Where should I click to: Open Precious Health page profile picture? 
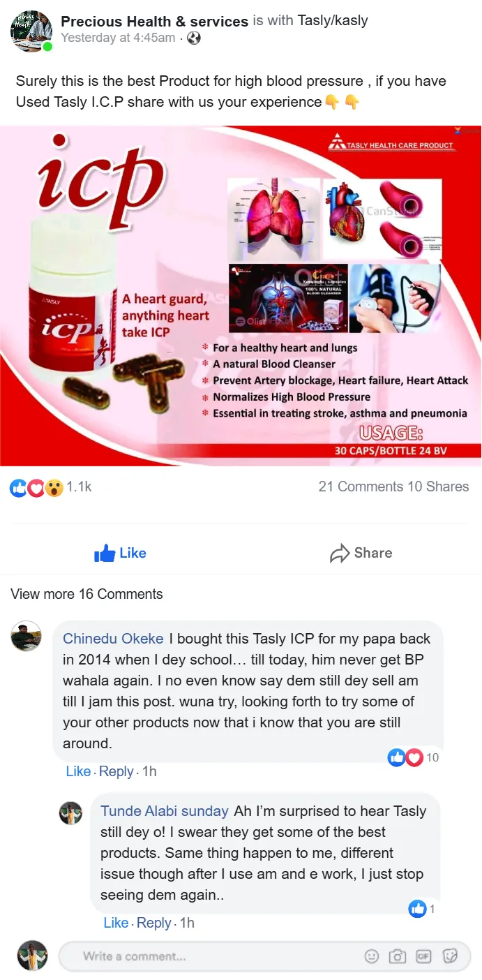tap(31, 31)
